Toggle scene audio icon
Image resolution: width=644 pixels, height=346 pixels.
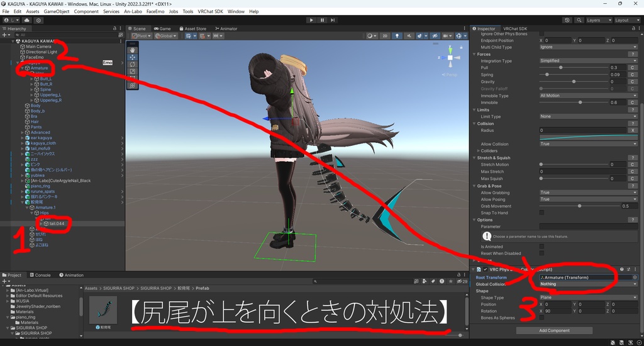tap(408, 36)
